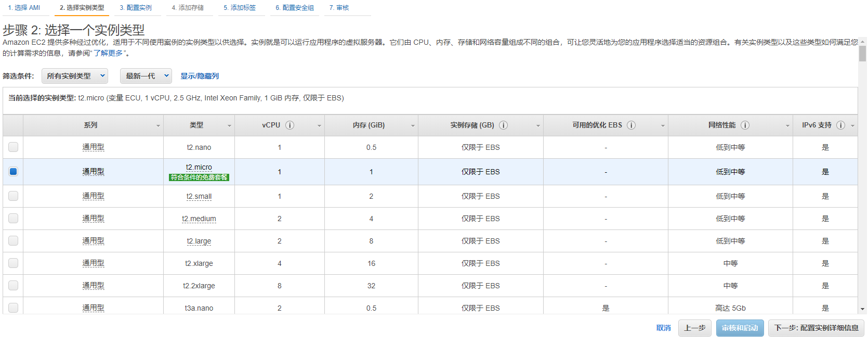The width and height of the screenshot is (868, 345).
Task: View the 网络性能 column info icon
Action: coord(745,125)
